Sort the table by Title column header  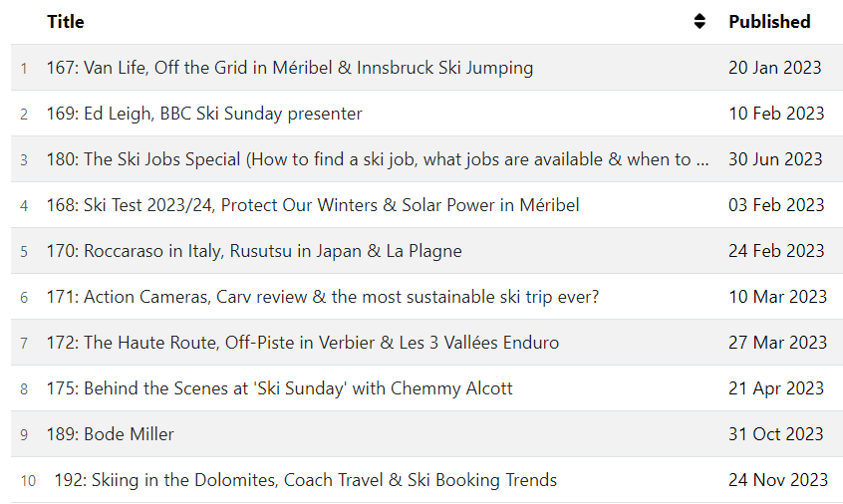click(66, 22)
